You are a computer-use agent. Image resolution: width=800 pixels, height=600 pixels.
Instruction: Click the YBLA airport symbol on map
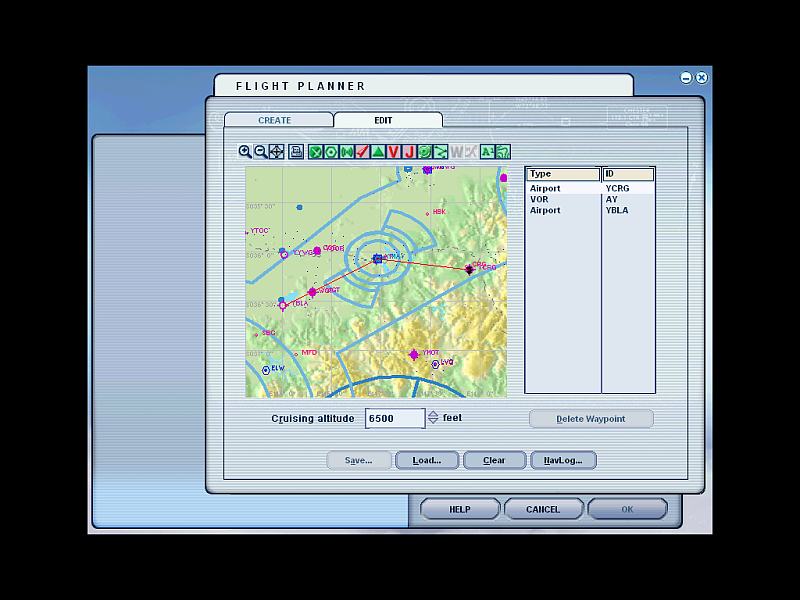tap(283, 306)
